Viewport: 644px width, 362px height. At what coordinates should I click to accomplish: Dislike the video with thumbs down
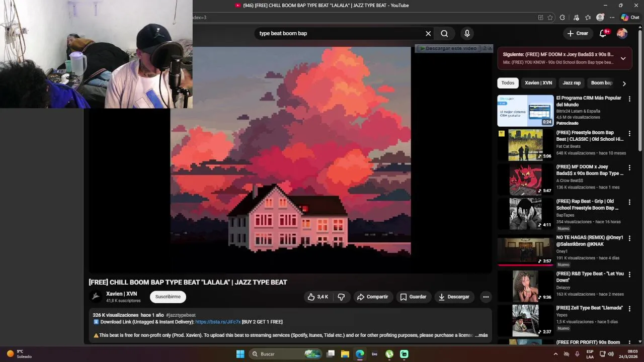(341, 297)
